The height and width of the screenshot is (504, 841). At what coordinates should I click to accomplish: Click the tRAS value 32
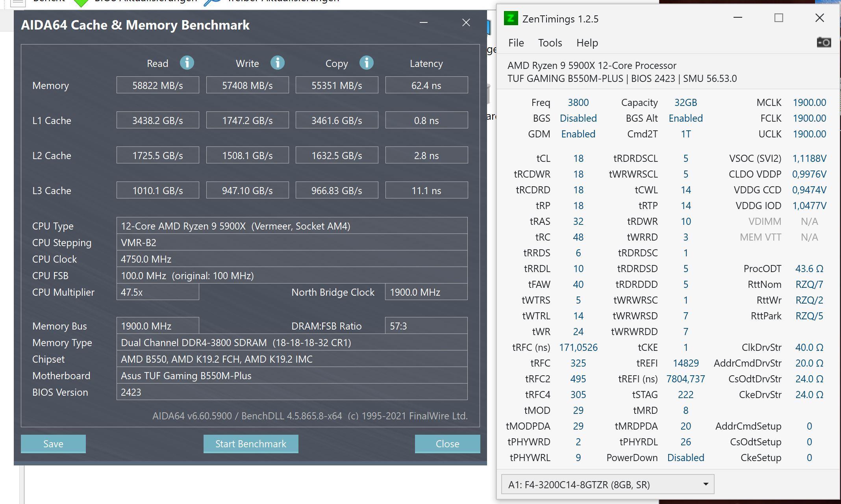pyautogui.click(x=578, y=221)
